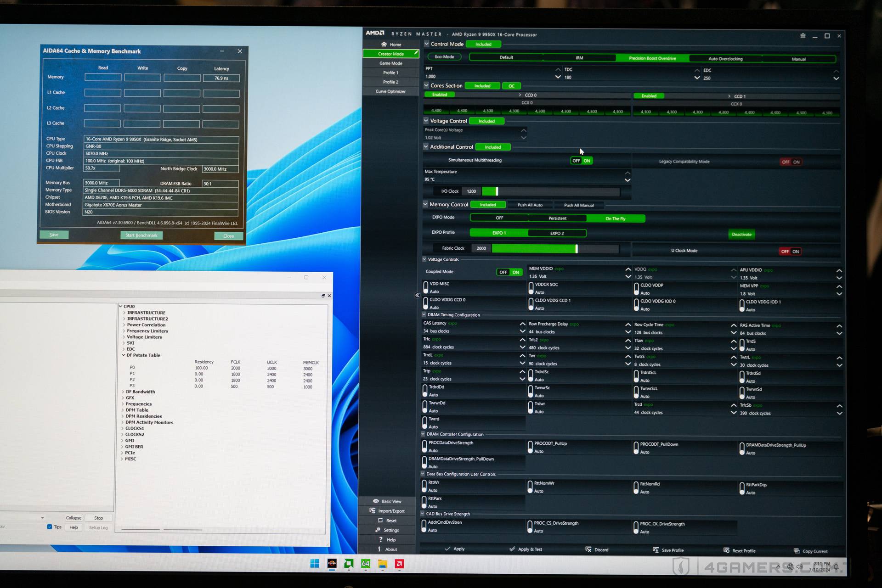This screenshot has height=588, width=882.
Task: Expand DF Bandwidth tree node
Action: click(x=123, y=392)
